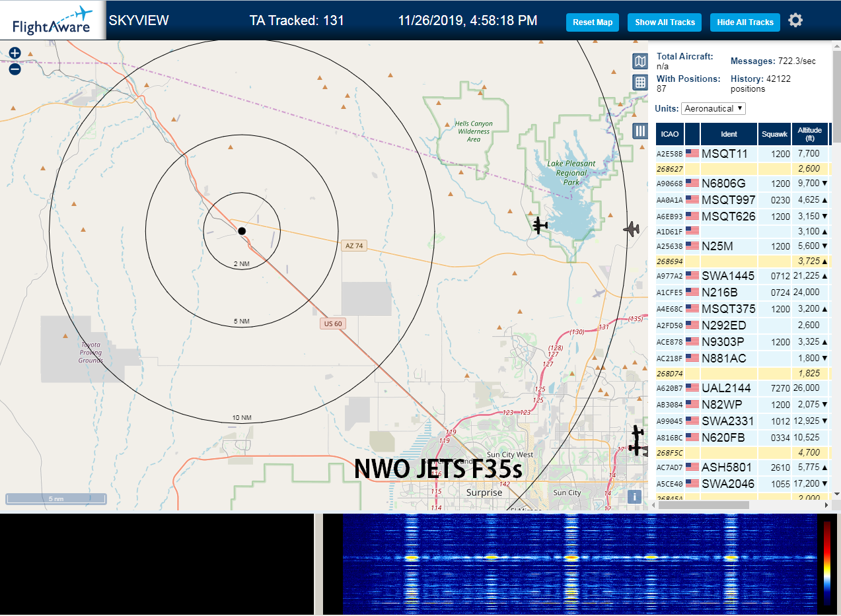Zoom in on the map

(x=15, y=53)
